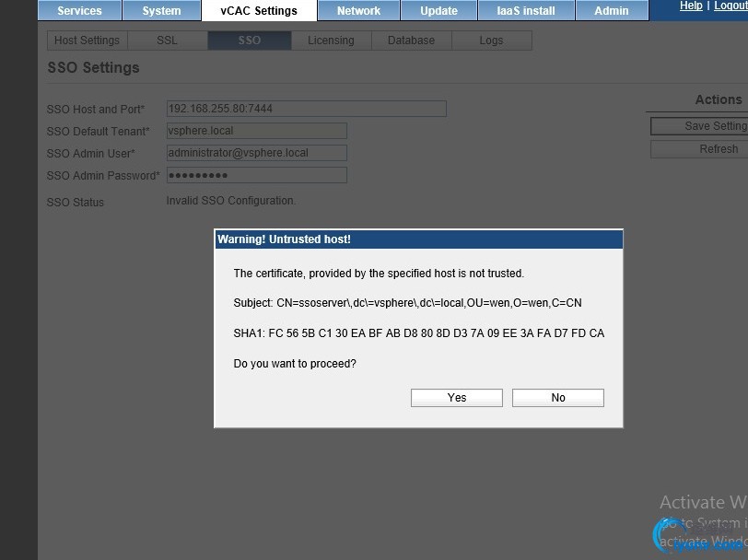Click the certificate Subject line
This screenshot has width=748, height=560.
tap(407, 303)
